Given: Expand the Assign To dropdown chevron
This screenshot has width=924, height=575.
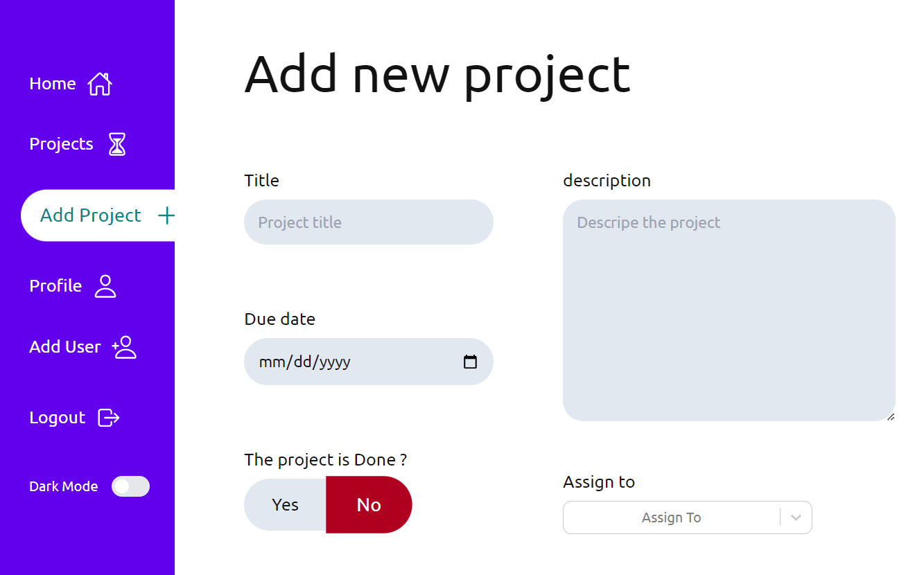Looking at the screenshot, I should [796, 517].
